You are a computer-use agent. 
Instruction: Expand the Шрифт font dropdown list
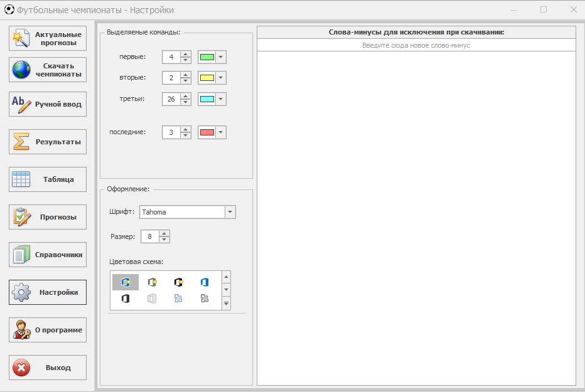coord(230,212)
